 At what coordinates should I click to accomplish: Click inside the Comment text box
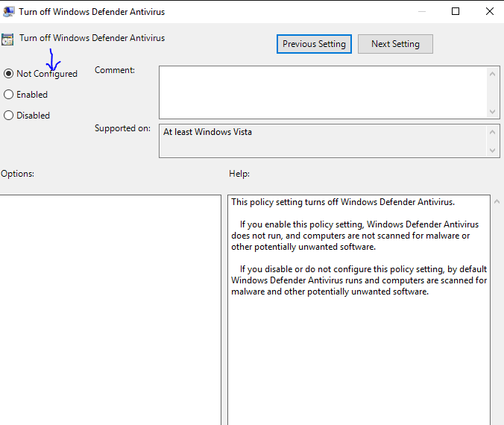coord(322,92)
